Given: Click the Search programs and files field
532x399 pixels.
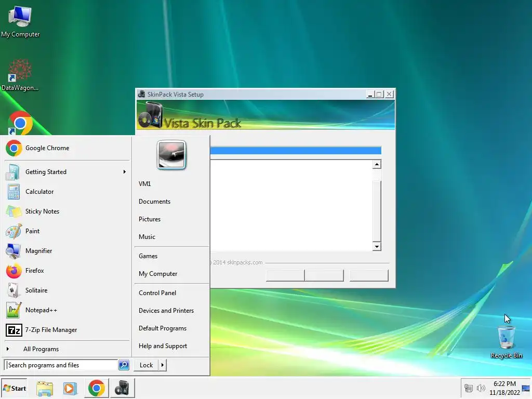Looking at the screenshot, I should tap(61, 365).
